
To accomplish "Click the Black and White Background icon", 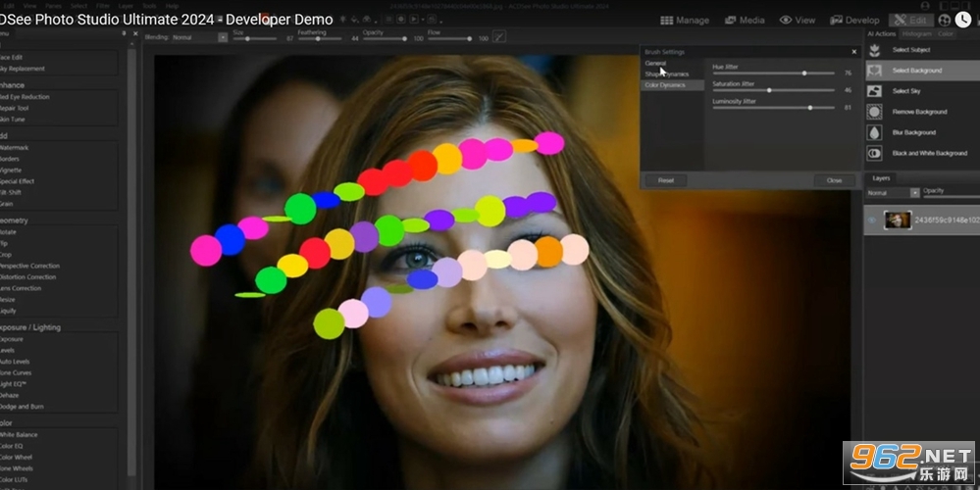I will [874, 153].
